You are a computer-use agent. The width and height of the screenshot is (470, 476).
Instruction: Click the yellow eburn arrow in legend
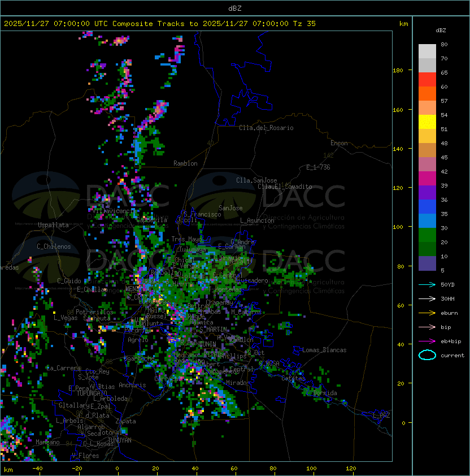427,313
